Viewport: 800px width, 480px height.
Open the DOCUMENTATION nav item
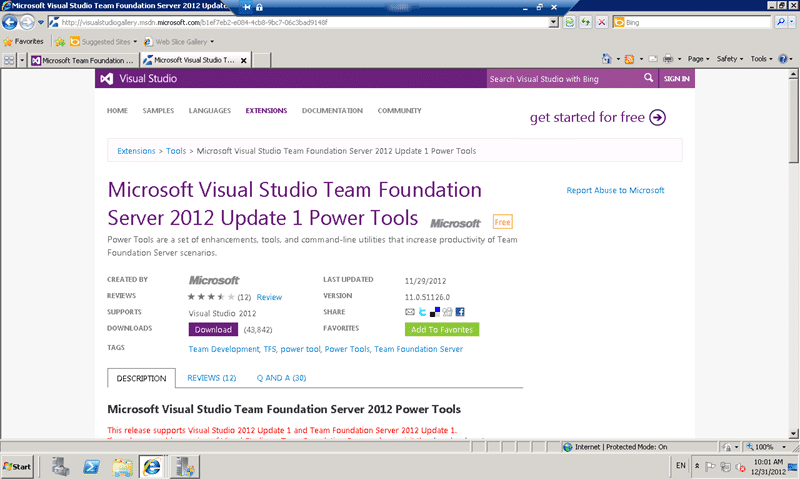(332, 111)
